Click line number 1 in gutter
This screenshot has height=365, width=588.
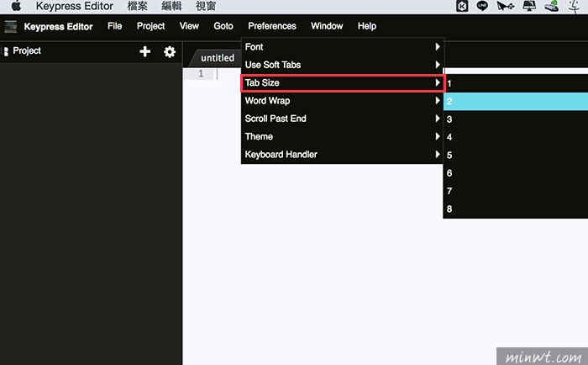click(x=201, y=74)
